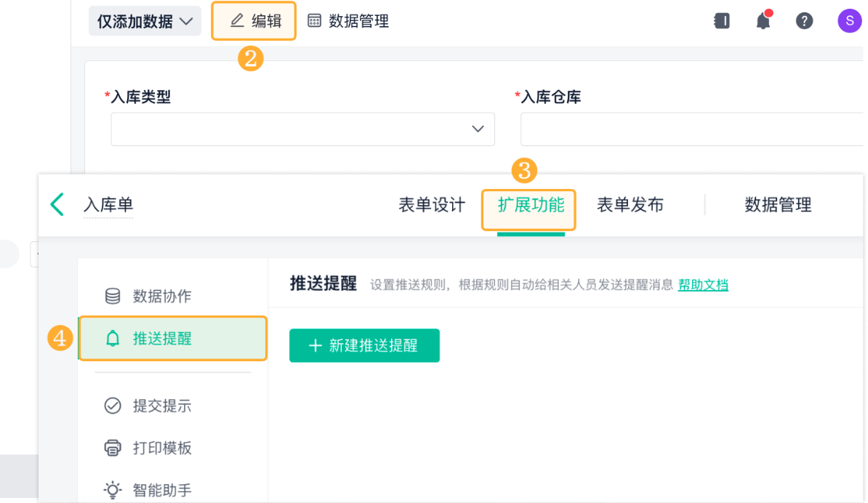The image size is (868, 503).
Task: Switch to the 扩展功能 tab
Action: pos(531,205)
